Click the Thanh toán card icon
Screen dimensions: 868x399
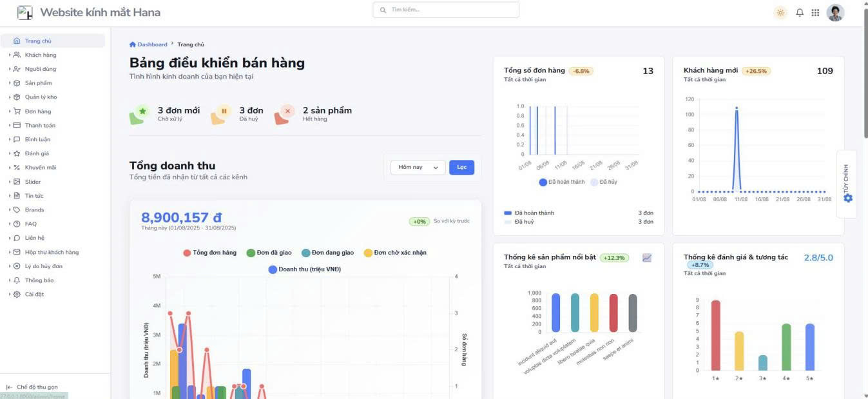coord(17,125)
